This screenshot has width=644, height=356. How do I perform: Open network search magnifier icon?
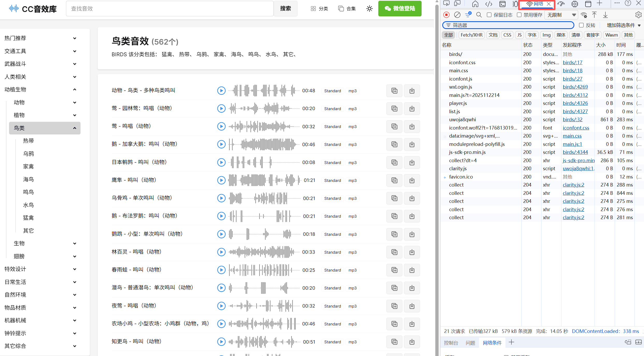pyautogui.click(x=479, y=15)
